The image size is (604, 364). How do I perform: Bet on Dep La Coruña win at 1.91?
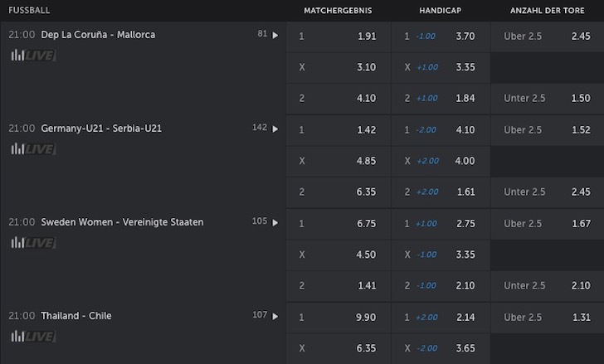339,36
